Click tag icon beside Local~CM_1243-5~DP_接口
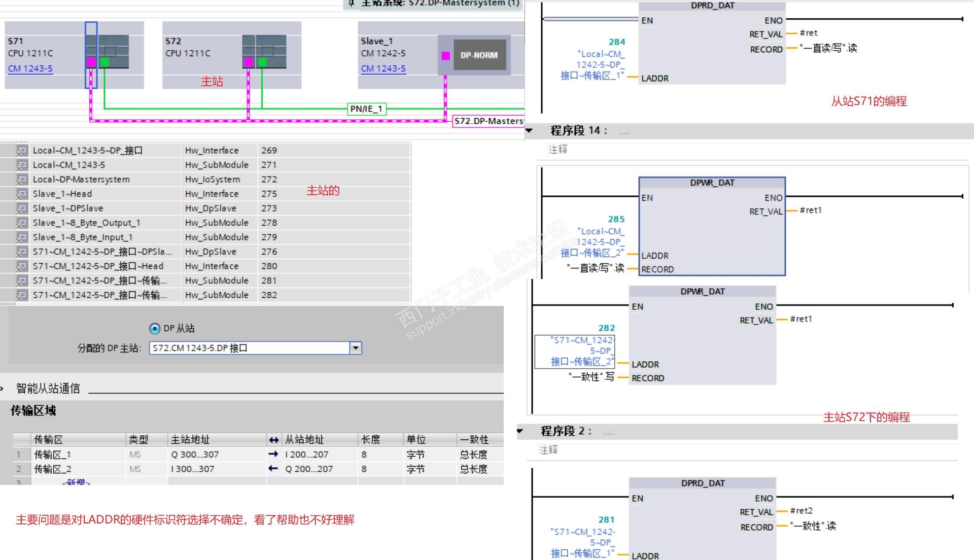The image size is (974, 560). [22, 151]
